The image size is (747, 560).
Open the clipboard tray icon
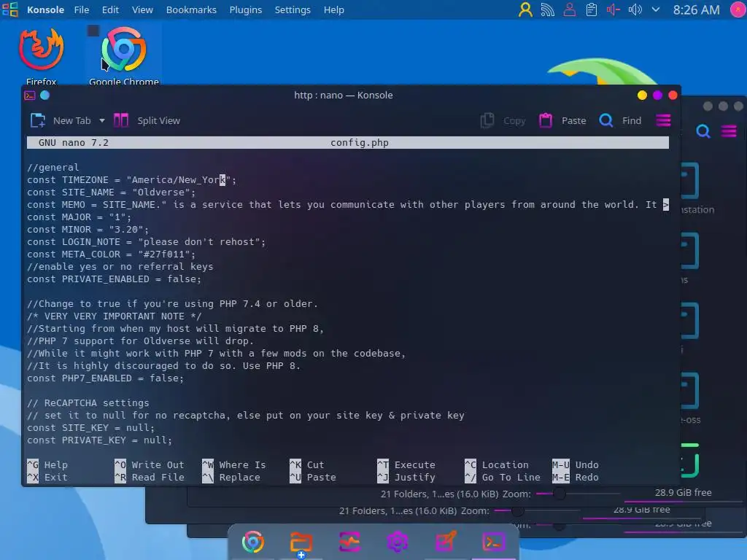(591, 9)
